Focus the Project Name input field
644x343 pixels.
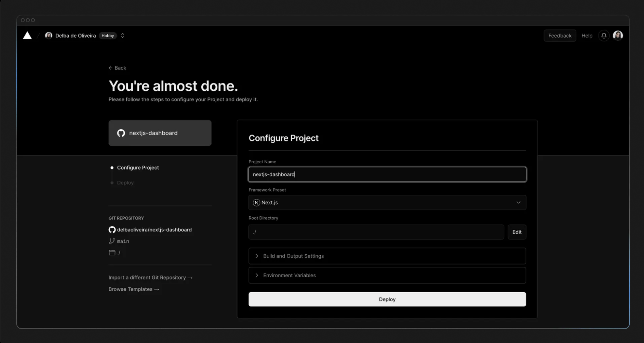387,175
